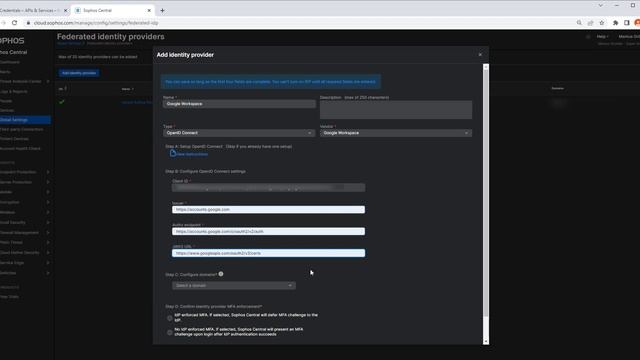Image resolution: width=640 pixels, height=360 pixels.
Task: Open Protect Devices in the sidebar
Action: pos(15,139)
